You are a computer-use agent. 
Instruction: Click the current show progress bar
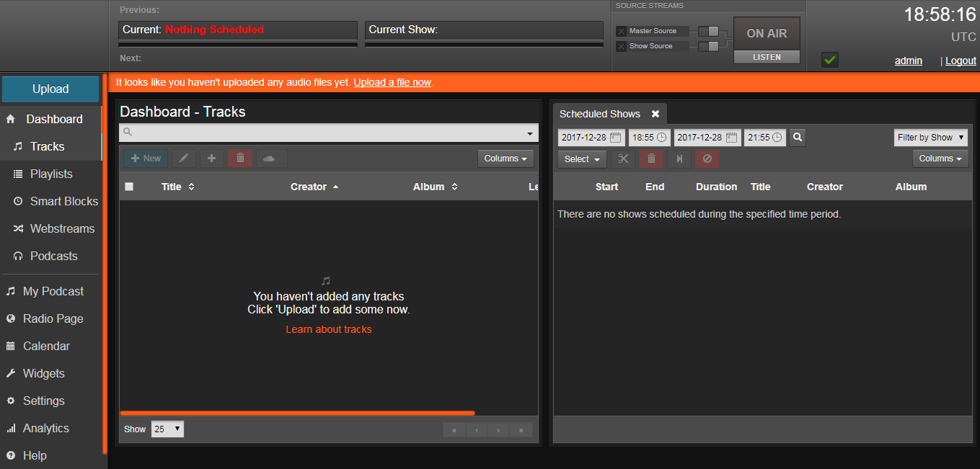coord(484,45)
